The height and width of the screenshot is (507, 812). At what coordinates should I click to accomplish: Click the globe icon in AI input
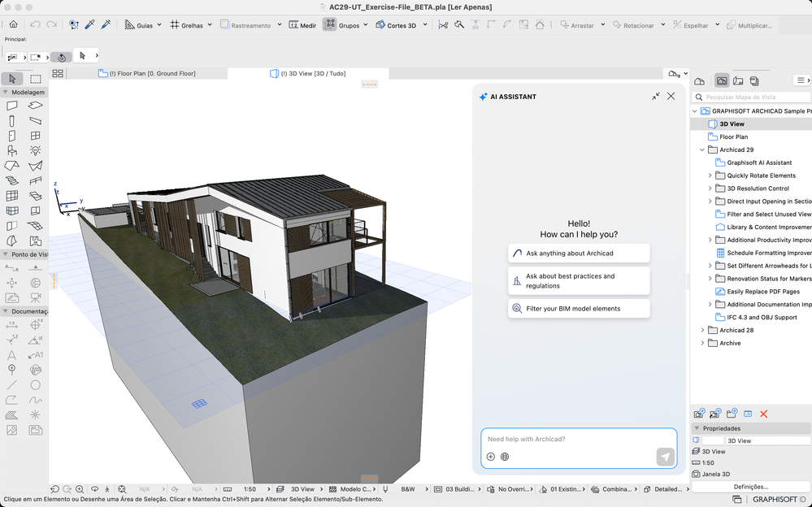pos(505,457)
